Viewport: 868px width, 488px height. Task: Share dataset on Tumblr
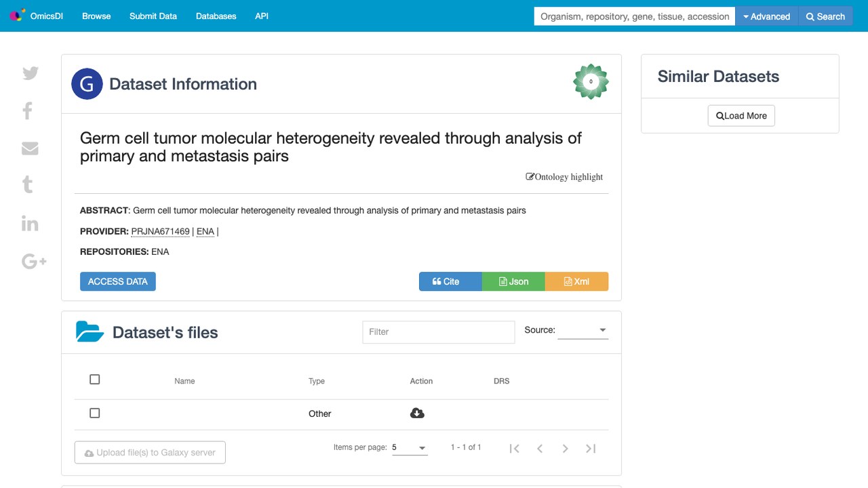coord(28,184)
